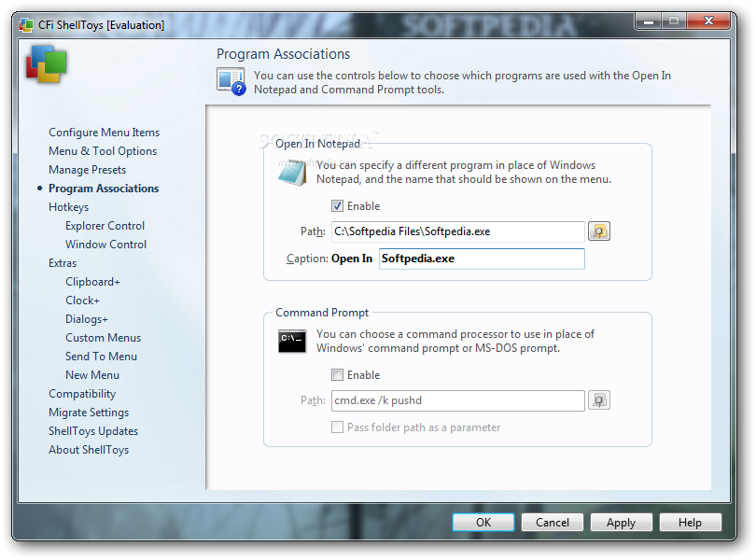Click the OK button
The image size is (756, 560).
point(483,523)
